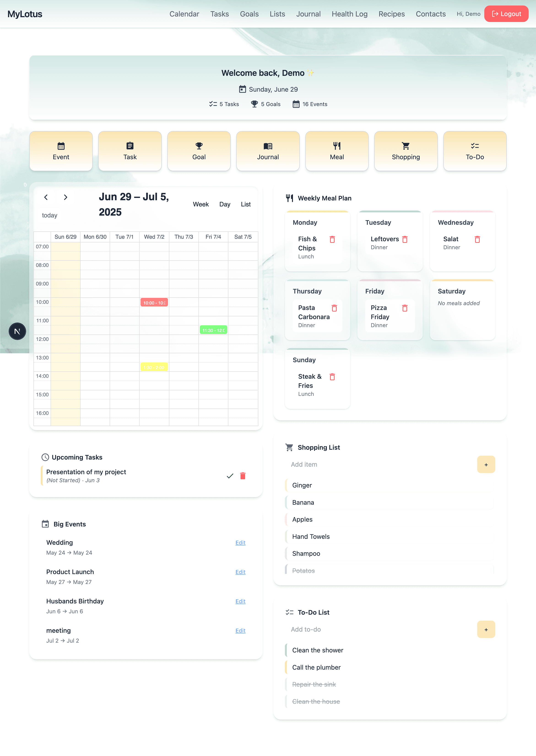The image size is (536, 756).
Task: Open the Recipes menu item
Action: 391,14
